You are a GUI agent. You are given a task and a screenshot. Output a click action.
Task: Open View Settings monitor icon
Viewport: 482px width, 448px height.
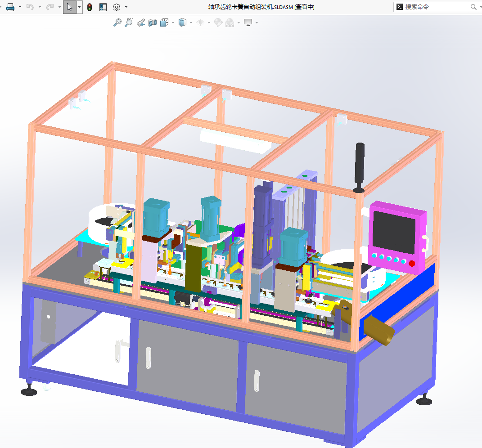pyautogui.click(x=248, y=22)
